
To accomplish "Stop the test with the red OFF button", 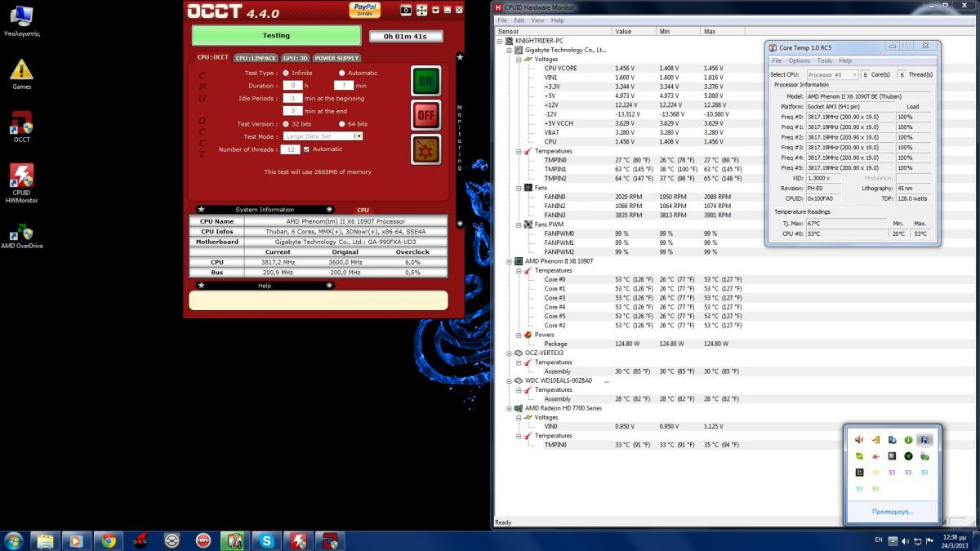I will point(425,116).
